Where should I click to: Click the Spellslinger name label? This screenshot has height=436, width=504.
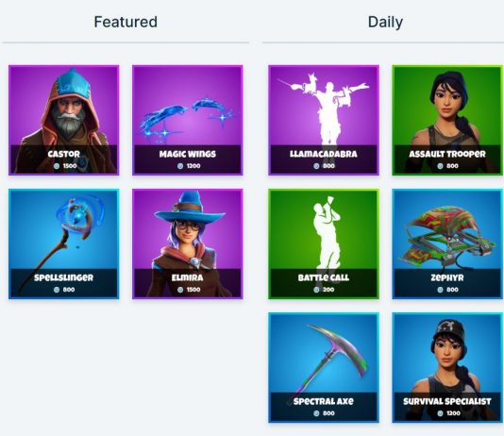click(x=63, y=277)
